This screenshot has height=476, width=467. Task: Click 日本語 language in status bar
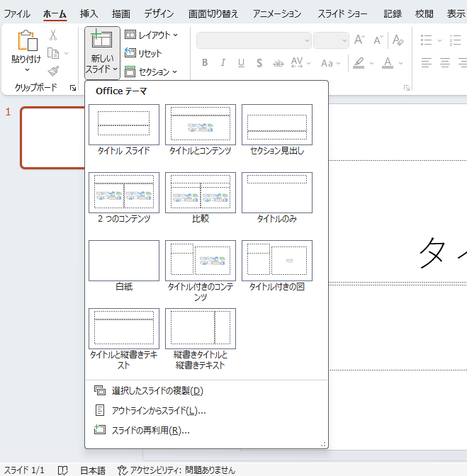[x=93, y=470]
